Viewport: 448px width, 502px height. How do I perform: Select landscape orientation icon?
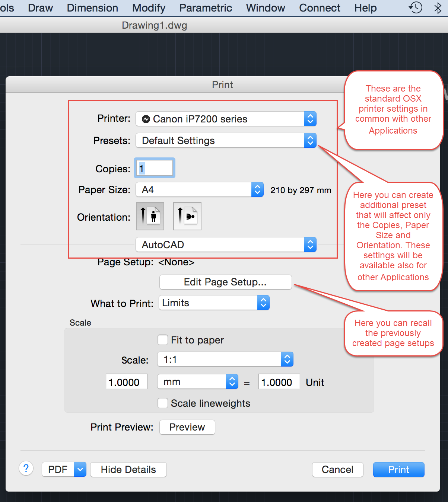(187, 216)
